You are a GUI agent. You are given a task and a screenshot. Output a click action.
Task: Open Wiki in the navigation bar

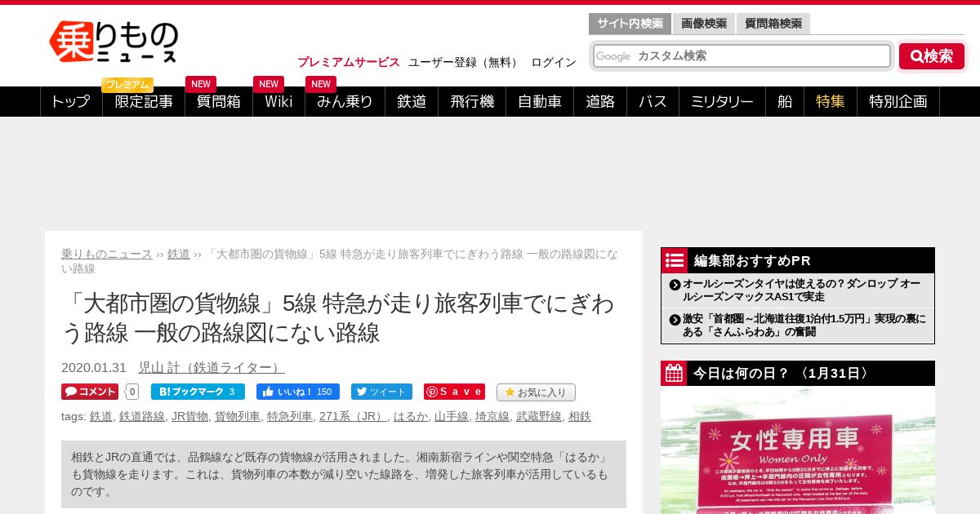pos(278,102)
